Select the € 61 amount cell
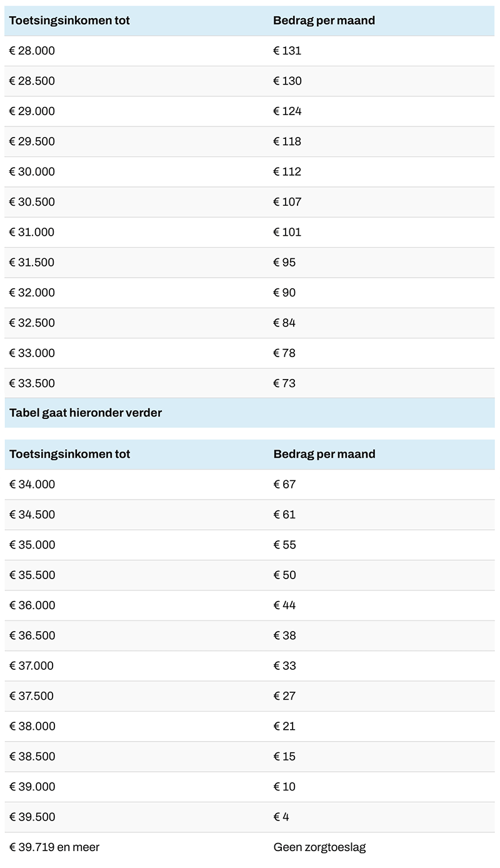 [x=284, y=515]
